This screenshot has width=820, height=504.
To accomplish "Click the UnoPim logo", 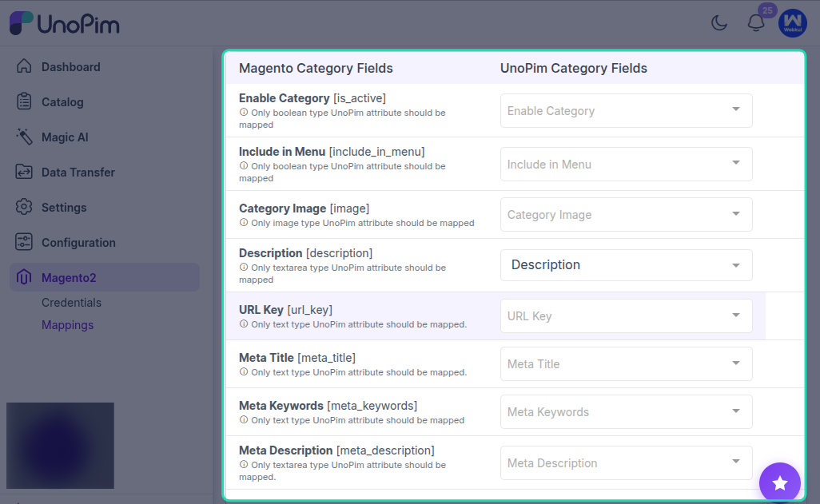I will click(64, 23).
